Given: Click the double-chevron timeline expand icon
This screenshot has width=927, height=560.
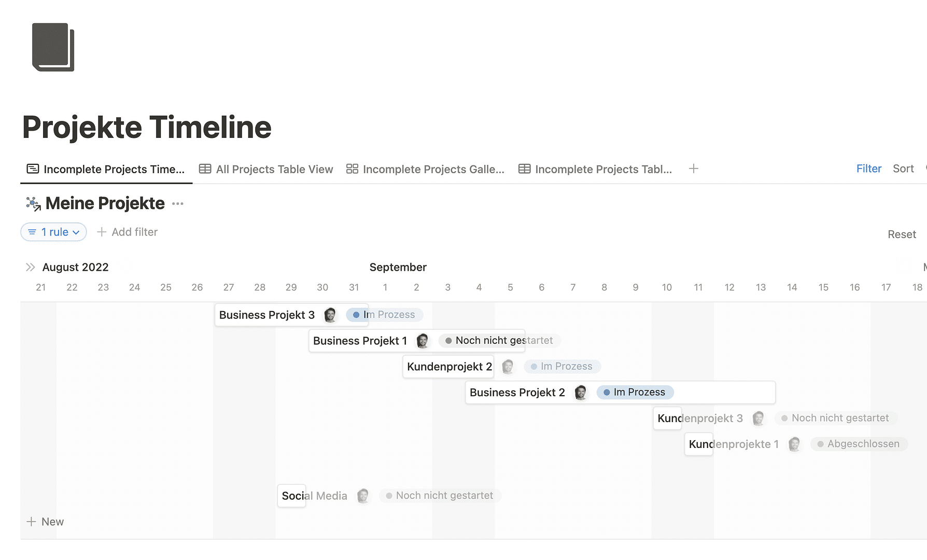Looking at the screenshot, I should (31, 267).
